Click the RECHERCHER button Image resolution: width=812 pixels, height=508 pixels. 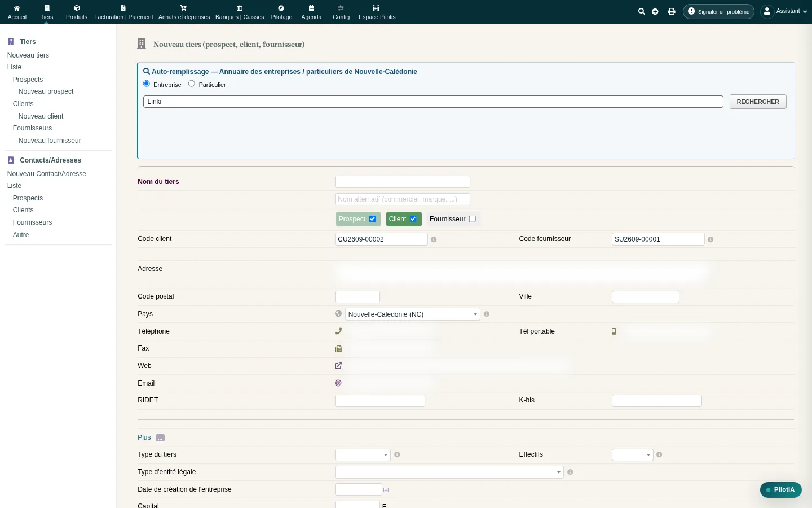(x=758, y=102)
